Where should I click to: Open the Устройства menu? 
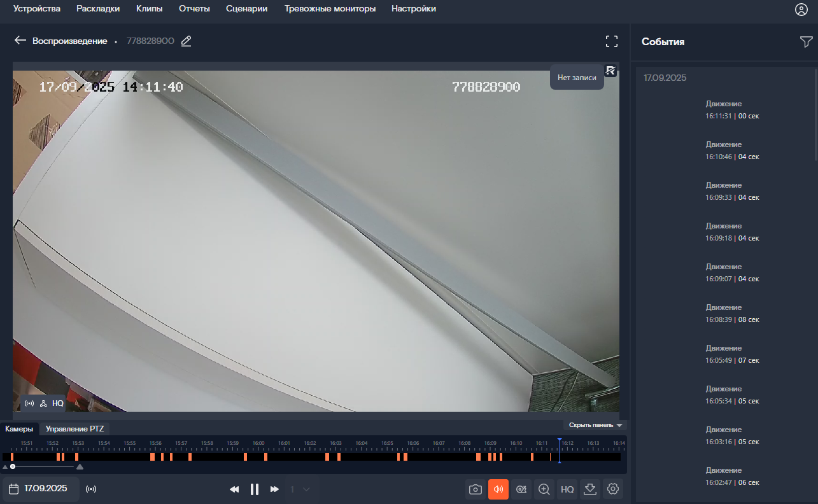[x=37, y=9]
